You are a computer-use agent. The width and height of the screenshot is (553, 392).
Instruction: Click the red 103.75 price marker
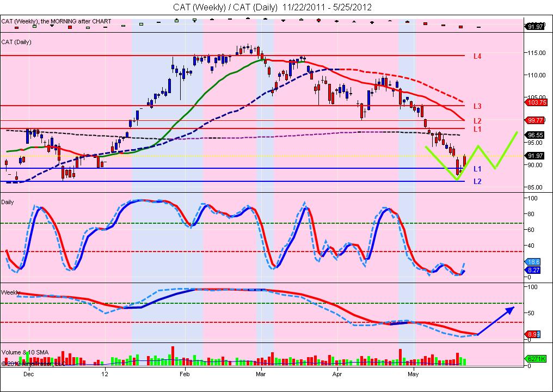(x=536, y=103)
